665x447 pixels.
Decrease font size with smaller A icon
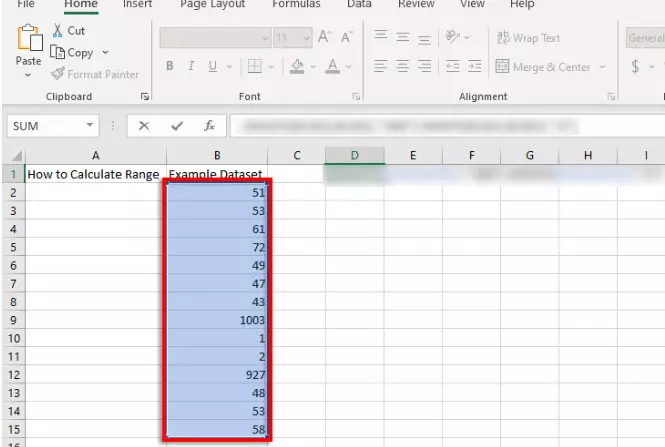click(346, 37)
